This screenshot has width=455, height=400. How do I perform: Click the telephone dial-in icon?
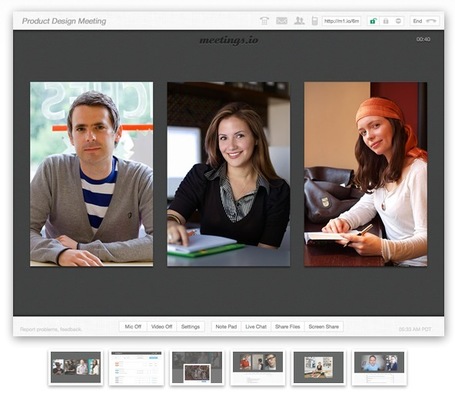coord(264,21)
